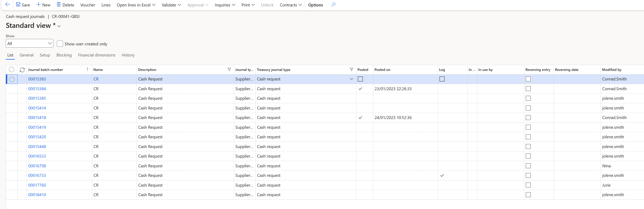Open the Standard view selector chevron
Screen dimensions: 644x209
[x=59, y=26]
